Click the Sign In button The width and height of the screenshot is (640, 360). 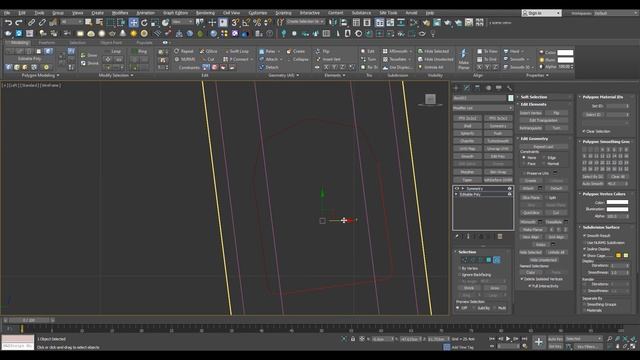[541, 13]
